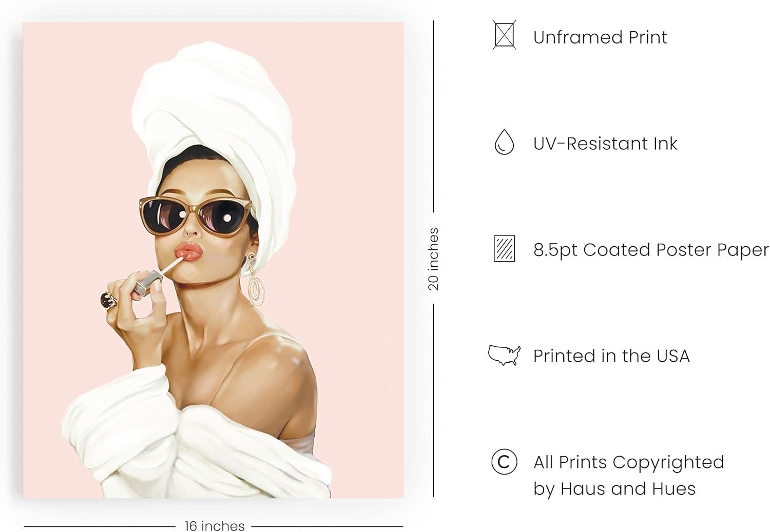Click the copyright circle C icon

(504, 462)
